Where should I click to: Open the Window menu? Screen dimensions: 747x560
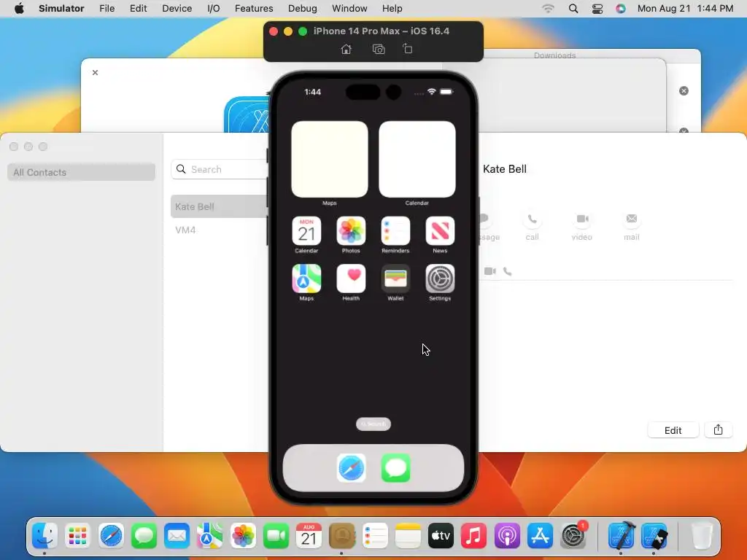[349, 9]
